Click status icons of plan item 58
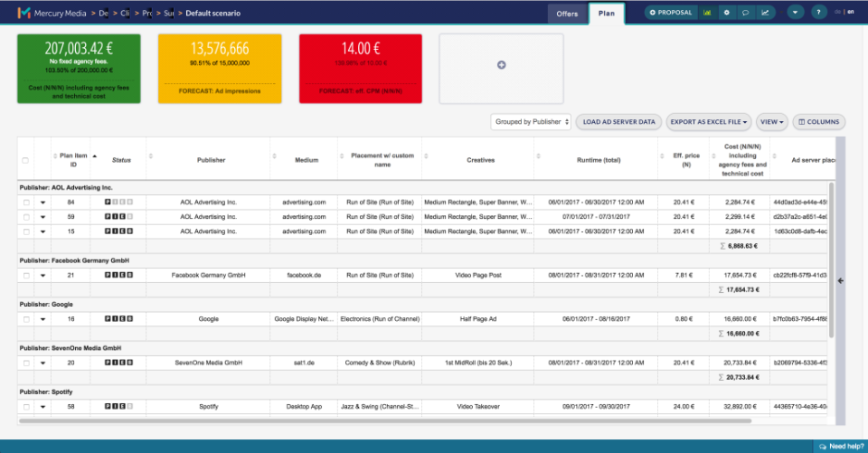 click(119, 406)
